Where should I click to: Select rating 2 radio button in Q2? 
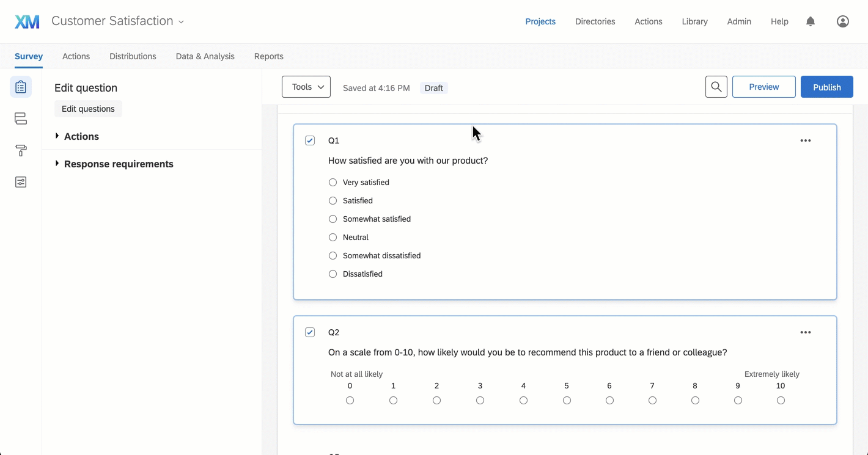click(x=436, y=401)
